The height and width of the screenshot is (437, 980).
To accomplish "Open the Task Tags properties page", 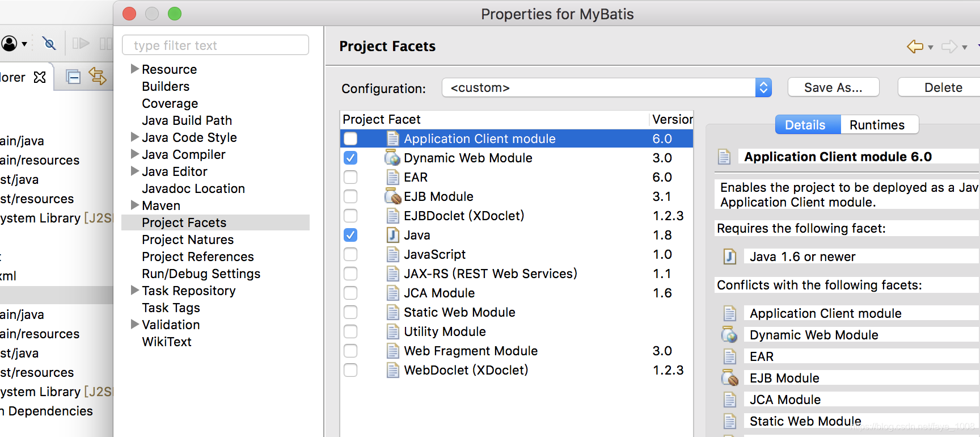I will pos(171,308).
